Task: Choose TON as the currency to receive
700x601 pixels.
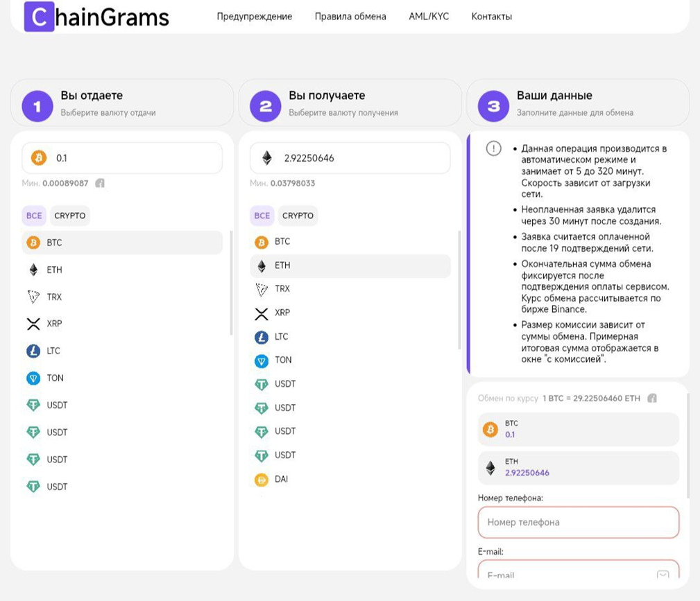Action: pyautogui.click(x=350, y=360)
